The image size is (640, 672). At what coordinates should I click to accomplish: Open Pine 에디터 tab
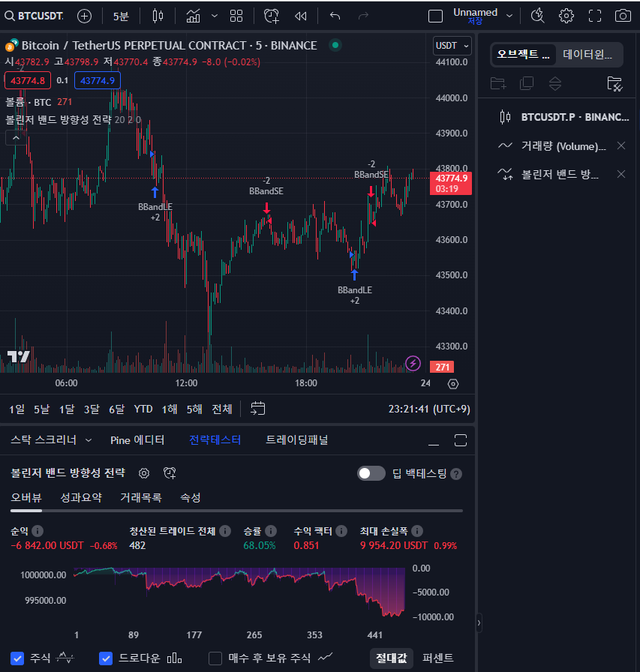pyautogui.click(x=137, y=440)
